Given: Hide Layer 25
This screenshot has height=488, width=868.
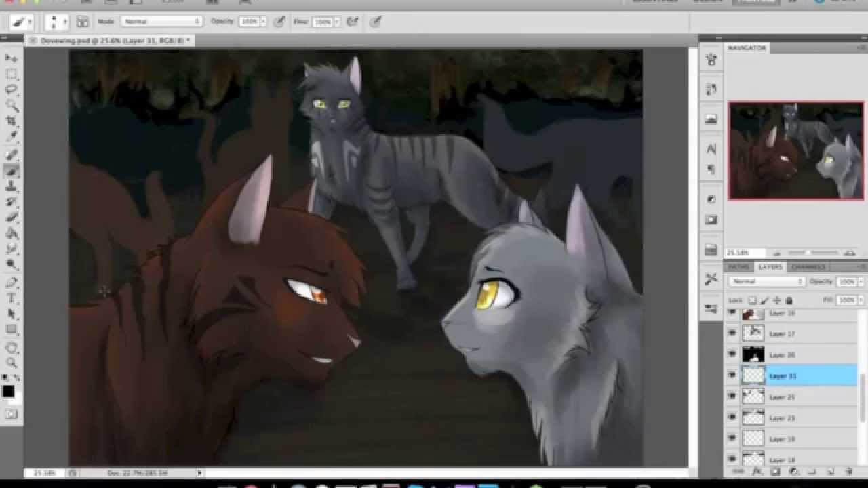Looking at the screenshot, I should tap(732, 396).
